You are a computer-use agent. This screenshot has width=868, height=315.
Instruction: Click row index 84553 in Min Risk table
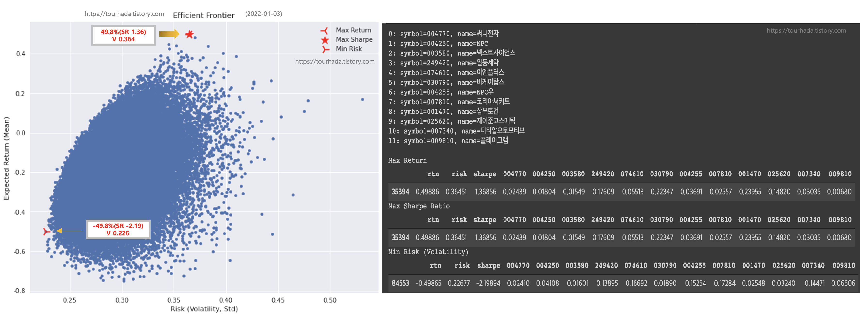(x=400, y=283)
